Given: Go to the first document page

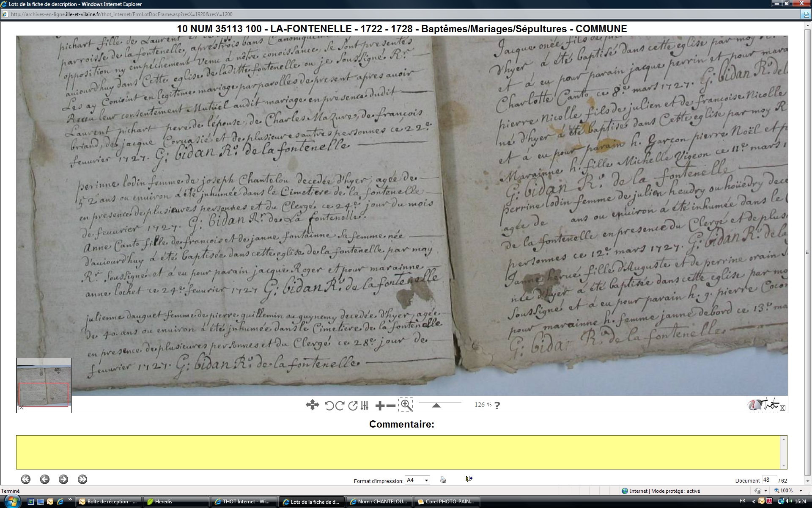Looking at the screenshot, I should (x=26, y=479).
